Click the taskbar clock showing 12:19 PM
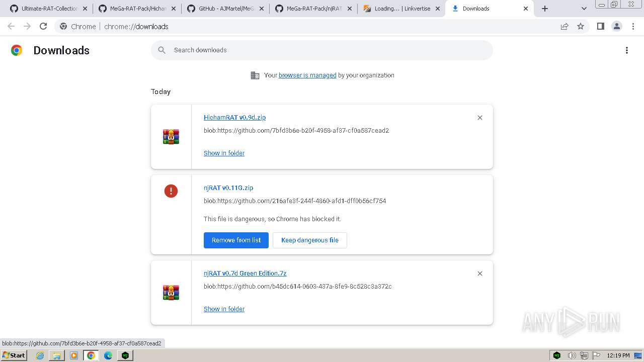This screenshot has height=362, width=644. 618,355
